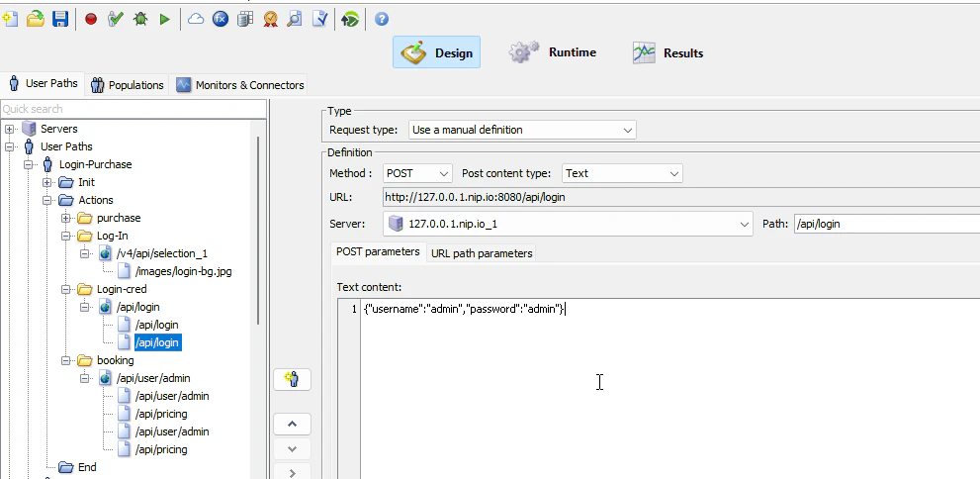Image resolution: width=980 pixels, height=479 pixels.
Task: Expand the purchase folder node
Action: tap(65, 219)
